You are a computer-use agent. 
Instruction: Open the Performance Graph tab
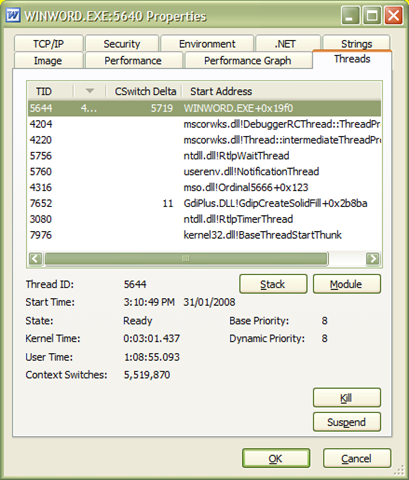(x=248, y=61)
